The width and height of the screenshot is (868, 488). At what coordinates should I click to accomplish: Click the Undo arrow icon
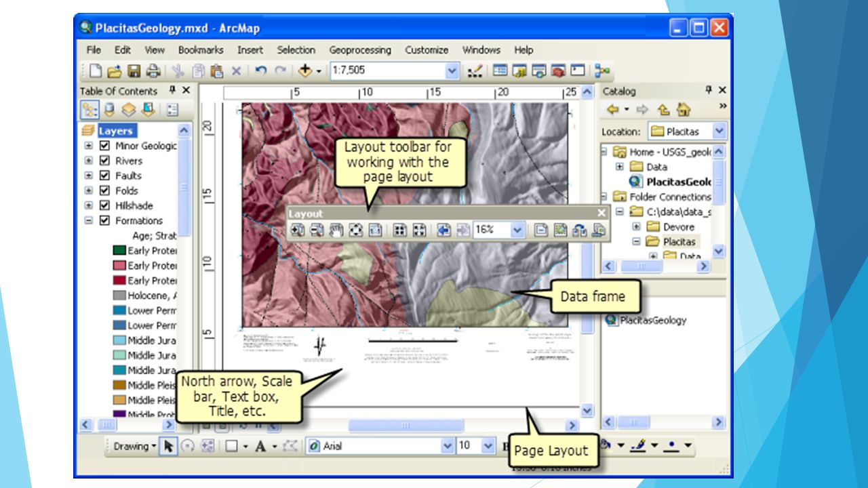point(260,70)
